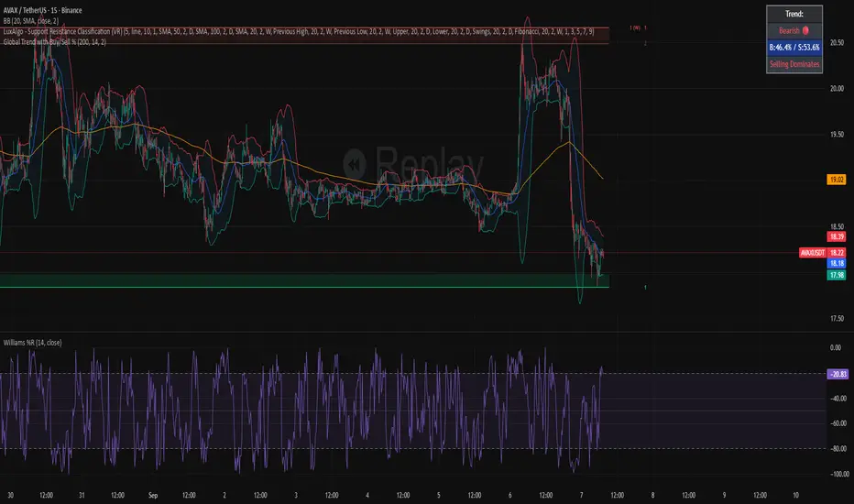
Task: Click the red 18.39 price label
Action: pos(836,236)
